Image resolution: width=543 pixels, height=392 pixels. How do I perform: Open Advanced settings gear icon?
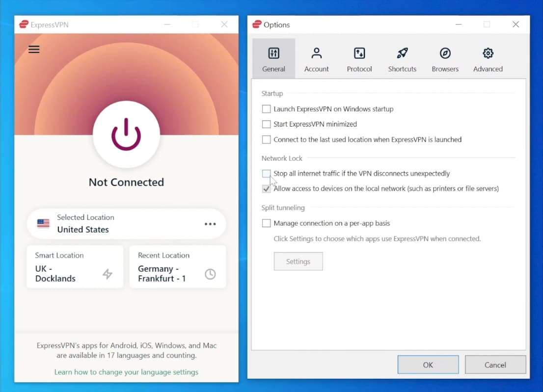(488, 53)
